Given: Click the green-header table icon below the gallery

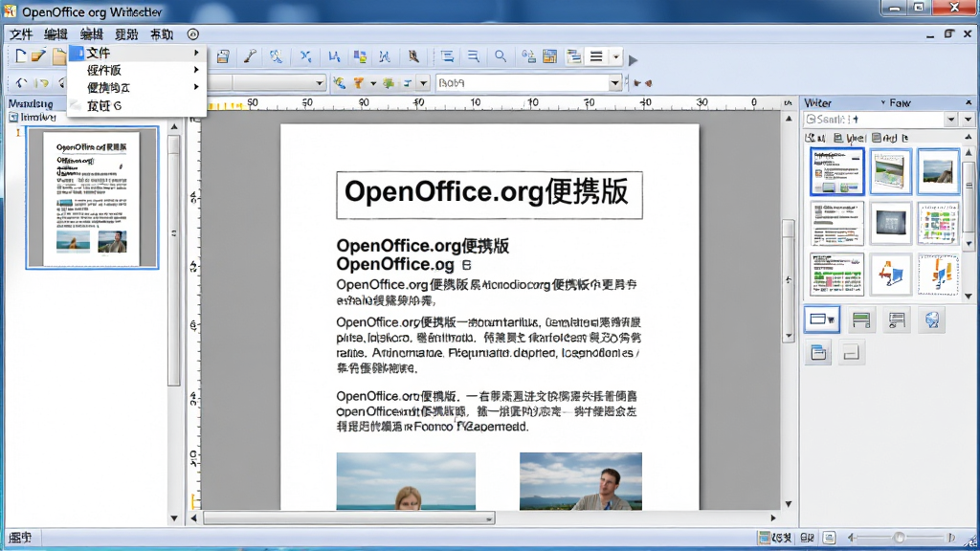Looking at the screenshot, I should click(861, 320).
